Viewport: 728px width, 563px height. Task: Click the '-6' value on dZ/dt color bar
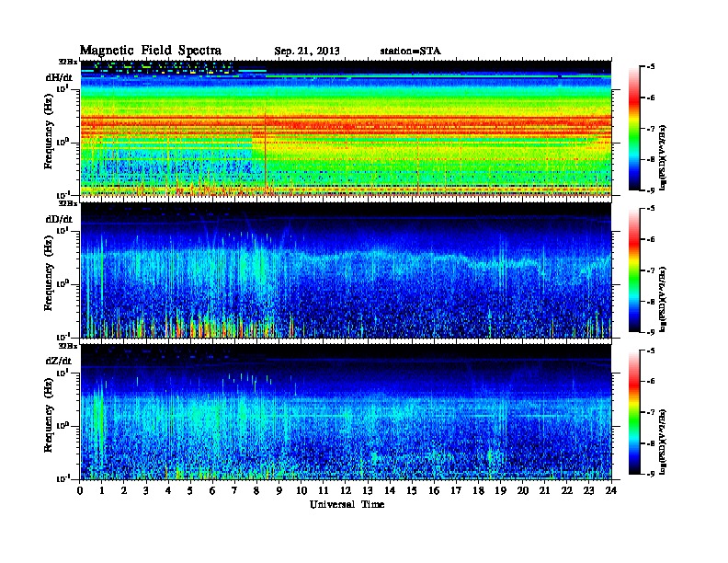pyautogui.click(x=651, y=382)
